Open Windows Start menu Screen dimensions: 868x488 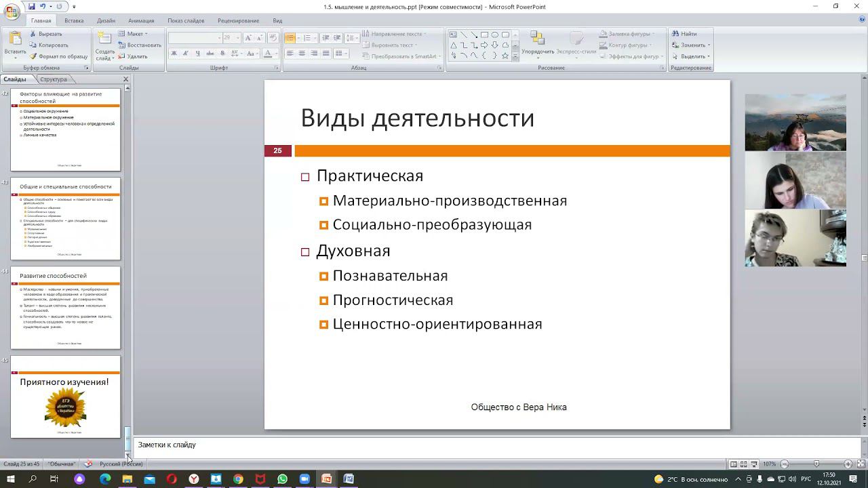(x=10, y=479)
